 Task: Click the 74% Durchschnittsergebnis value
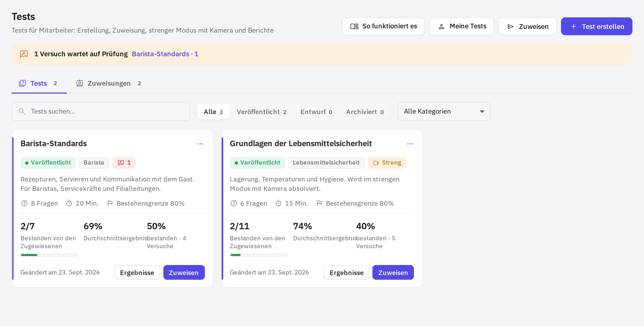click(x=303, y=226)
